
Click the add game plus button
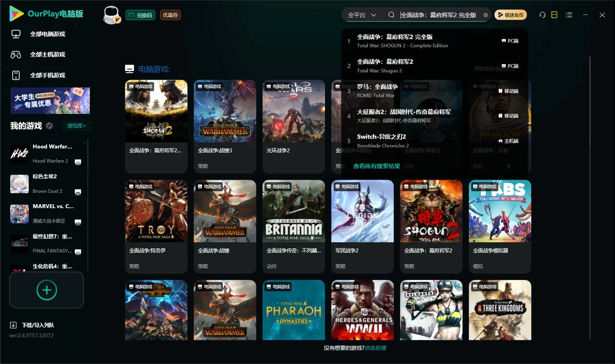[x=47, y=290]
